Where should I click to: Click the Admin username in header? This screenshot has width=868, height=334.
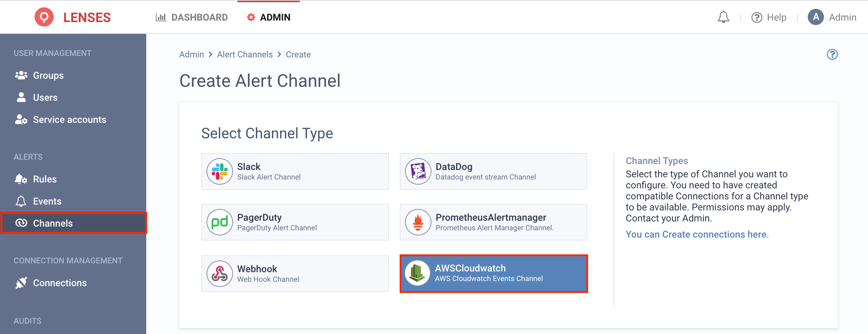coord(843,17)
